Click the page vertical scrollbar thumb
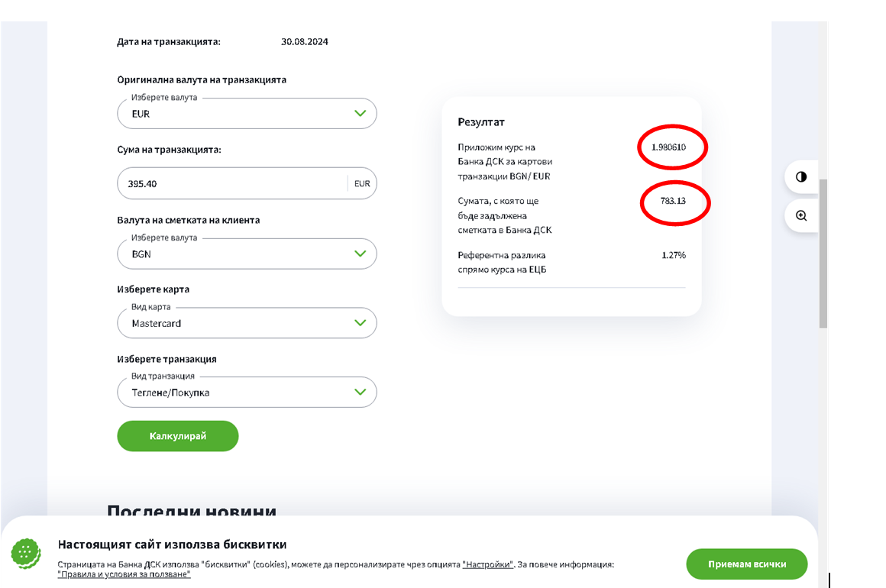Viewport: 886px width, 588px height. point(823,252)
